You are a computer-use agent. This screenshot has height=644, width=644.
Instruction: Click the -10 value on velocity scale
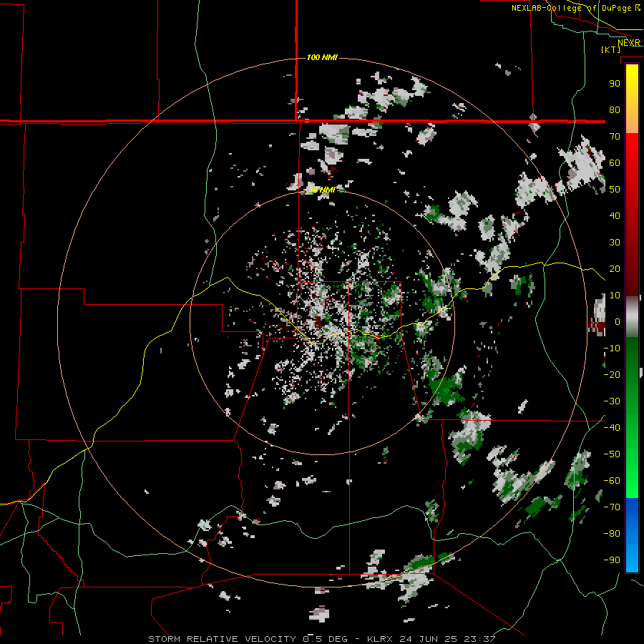point(612,348)
